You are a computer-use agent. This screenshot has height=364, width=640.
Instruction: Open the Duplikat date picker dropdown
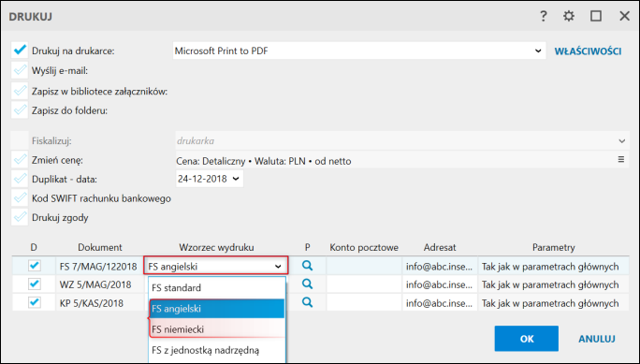pyautogui.click(x=236, y=179)
